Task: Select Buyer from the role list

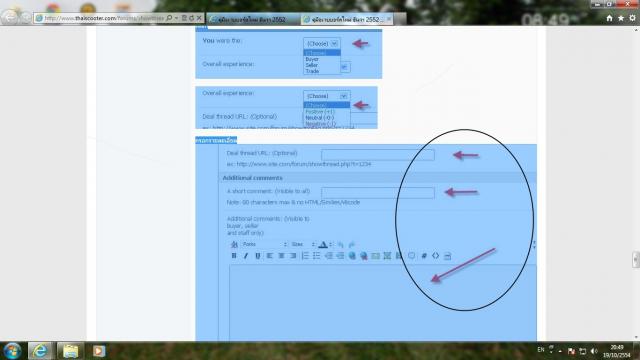Action: click(312, 59)
